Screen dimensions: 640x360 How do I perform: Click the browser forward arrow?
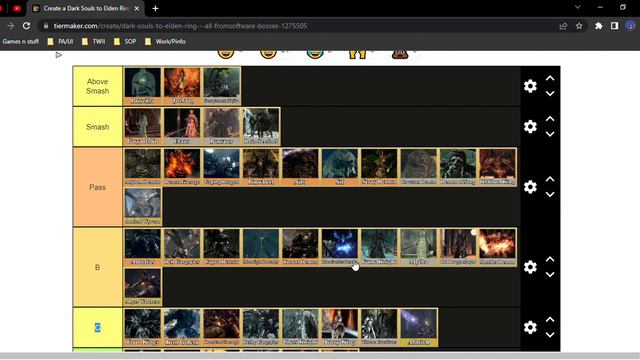click(11, 26)
